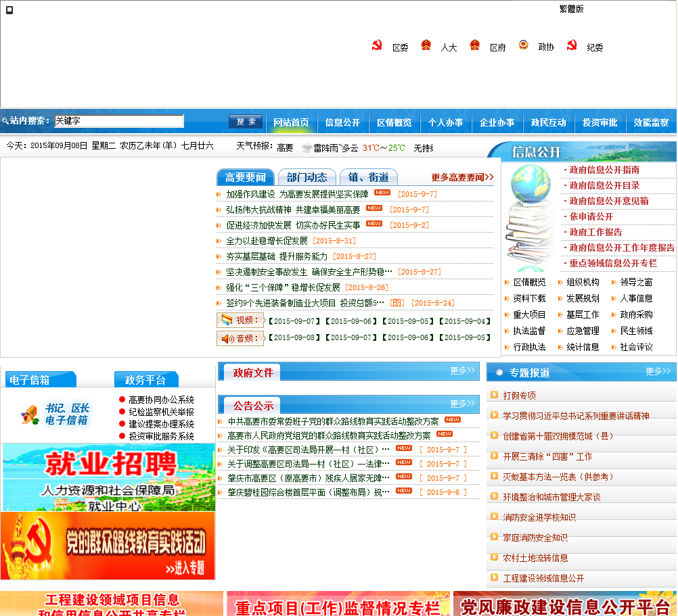Click the NEW badge on 加强作风建设 headline

click(382, 193)
